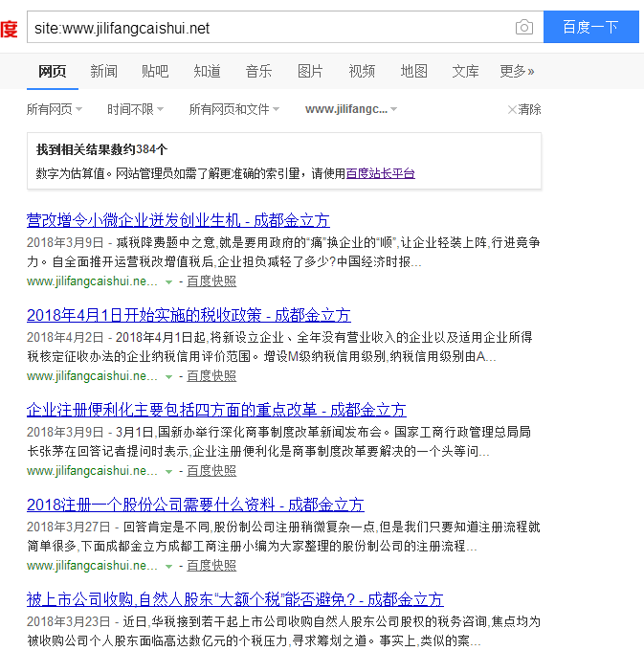
Task: Open 百度快照 for 营改增 result
Action: pyautogui.click(x=211, y=281)
